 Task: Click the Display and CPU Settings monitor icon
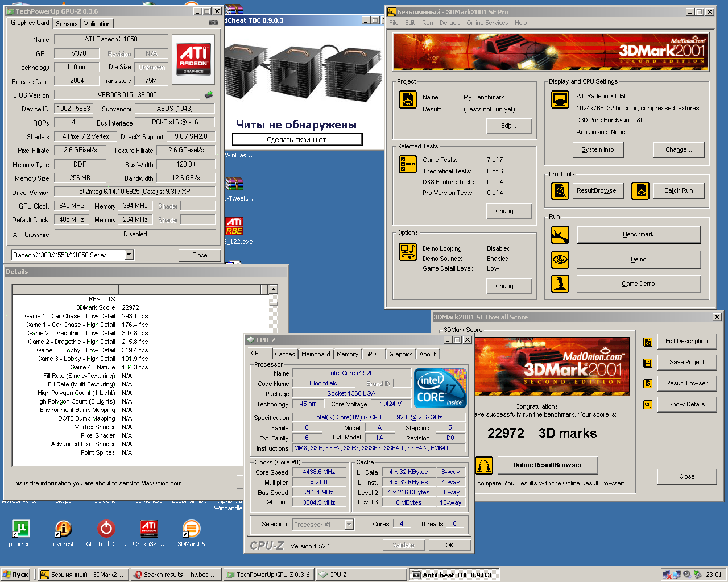[560, 99]
